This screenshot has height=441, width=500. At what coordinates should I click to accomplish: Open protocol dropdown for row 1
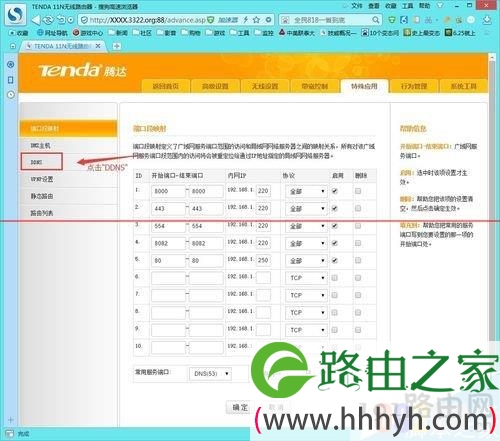306,191
